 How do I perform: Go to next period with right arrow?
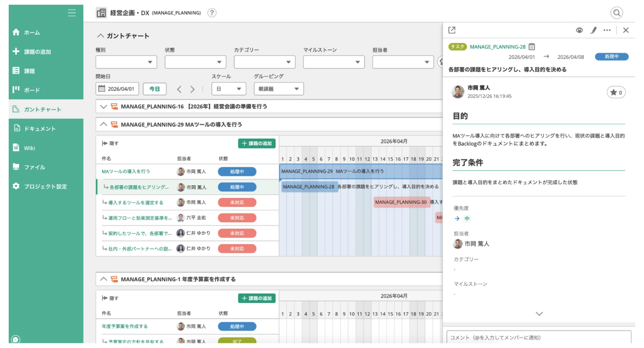click(192, 89)
